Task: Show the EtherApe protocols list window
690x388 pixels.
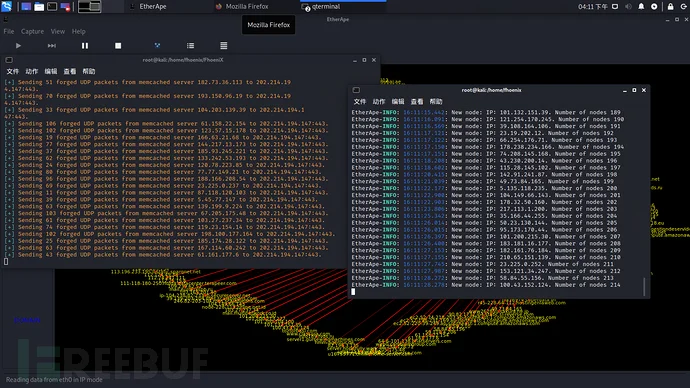Action: pos(190,45)
